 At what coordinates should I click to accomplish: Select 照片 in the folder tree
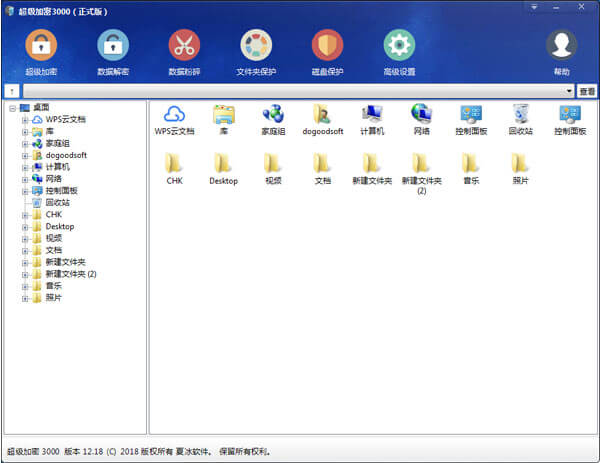point(47,298)
